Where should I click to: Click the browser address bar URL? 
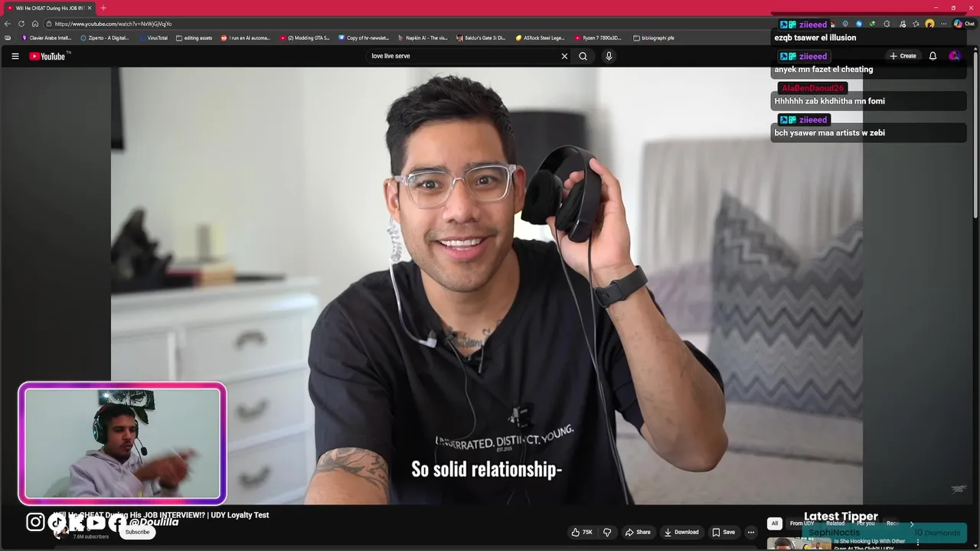point(113,24)
